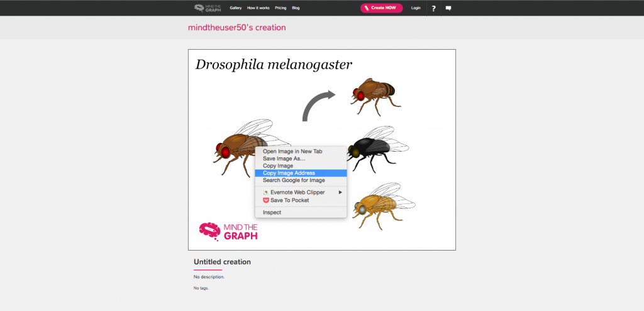
Task: Select Copy Image from context menu
Action: (301, 166)
